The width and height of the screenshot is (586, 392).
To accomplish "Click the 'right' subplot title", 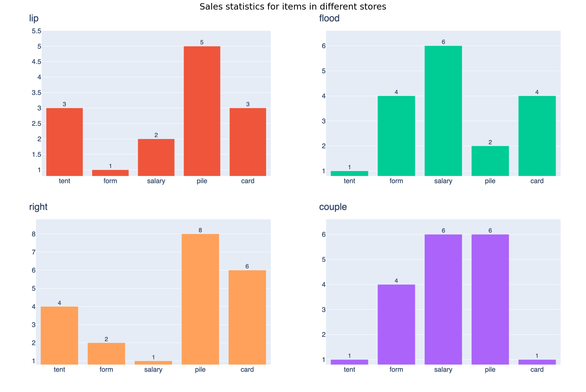I will click(38, 207).
